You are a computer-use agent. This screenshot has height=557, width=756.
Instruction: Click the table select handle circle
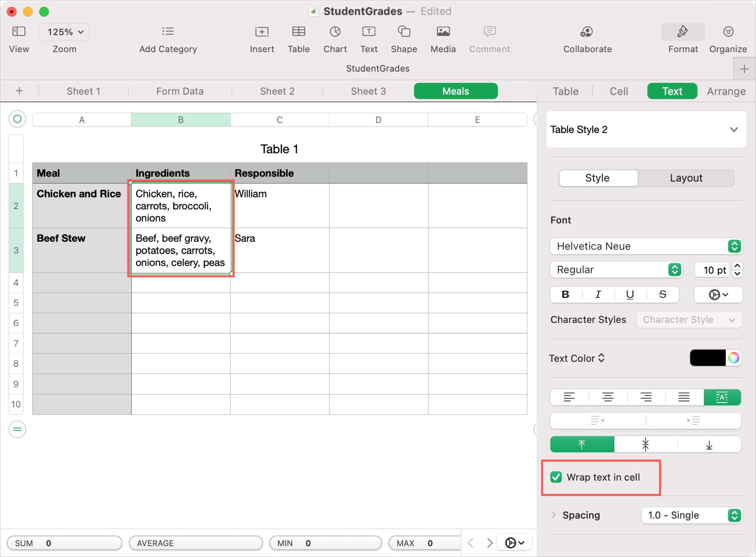(17, 119)
